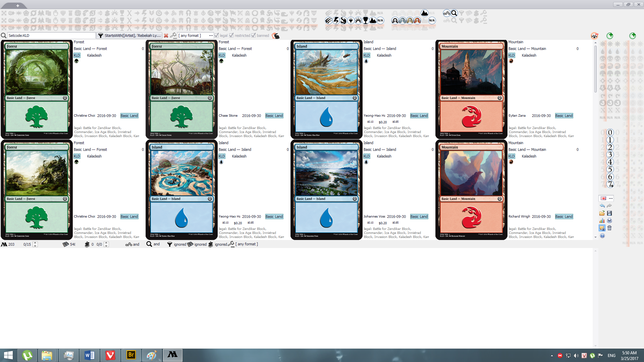Click the blue help question icon
The height and width of the screenshot is (362, 644).
602,236
